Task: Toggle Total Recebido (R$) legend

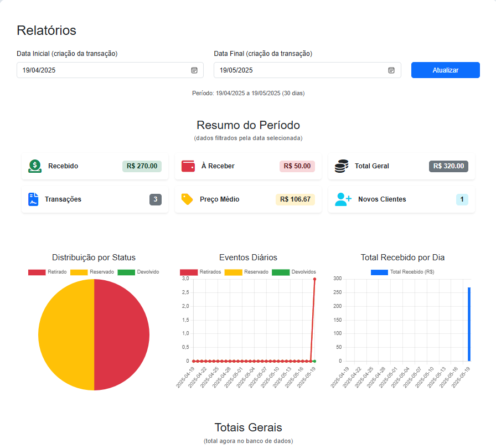Action: click(402, 272)
